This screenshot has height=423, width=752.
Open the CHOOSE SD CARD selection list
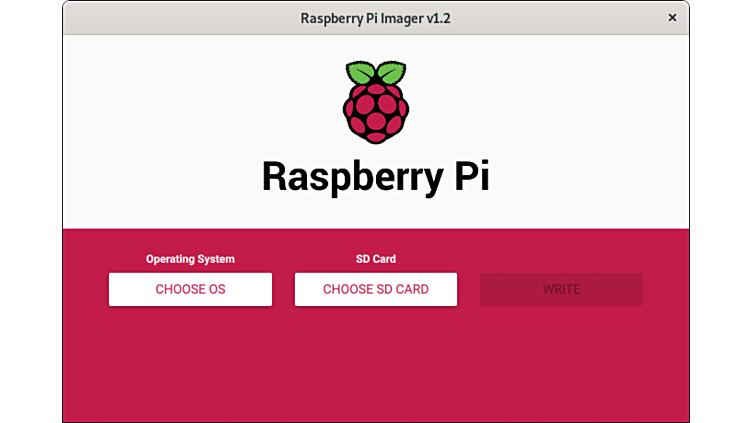pos(375,289)
